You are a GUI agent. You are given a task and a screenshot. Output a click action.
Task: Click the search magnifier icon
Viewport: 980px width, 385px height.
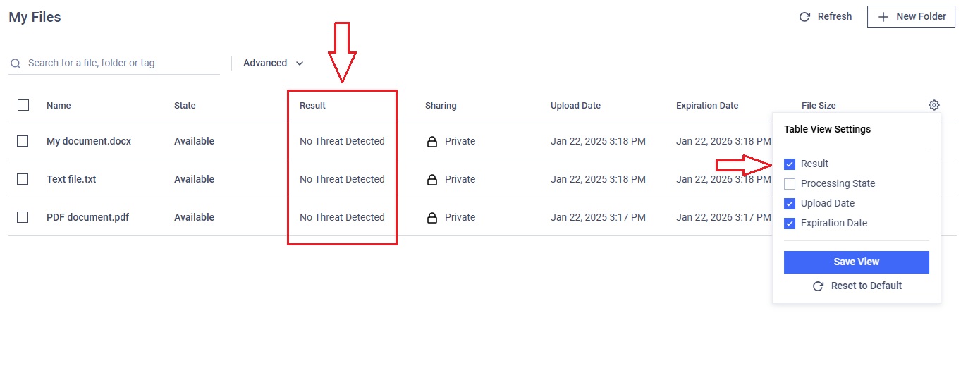coord(15,63)
